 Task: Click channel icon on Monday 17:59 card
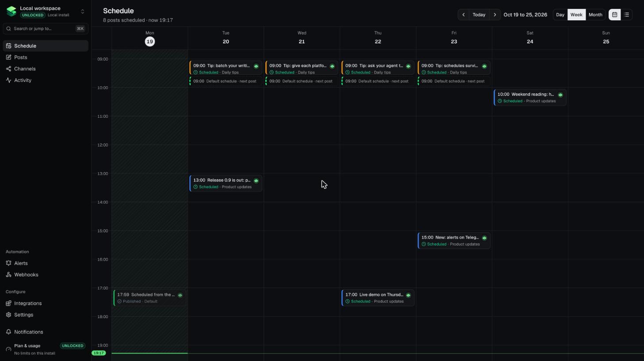click(180, 295)
